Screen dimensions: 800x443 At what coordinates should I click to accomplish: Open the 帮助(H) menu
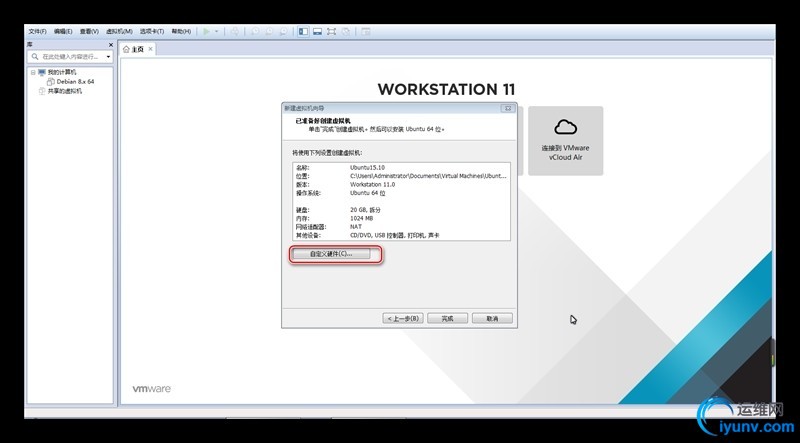coord(181,32)
